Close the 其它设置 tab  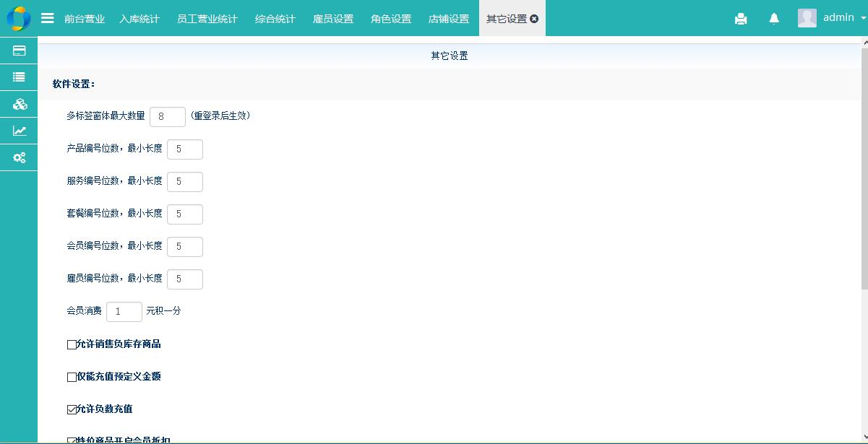coord(534,19)
